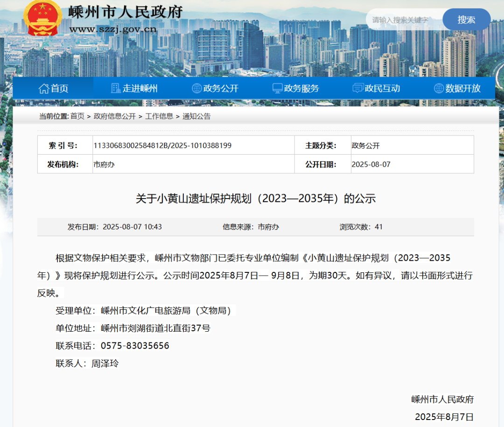504x427 pixels.
Task: Click the monitor icon beside 政务服务
Action: (277, 88)
